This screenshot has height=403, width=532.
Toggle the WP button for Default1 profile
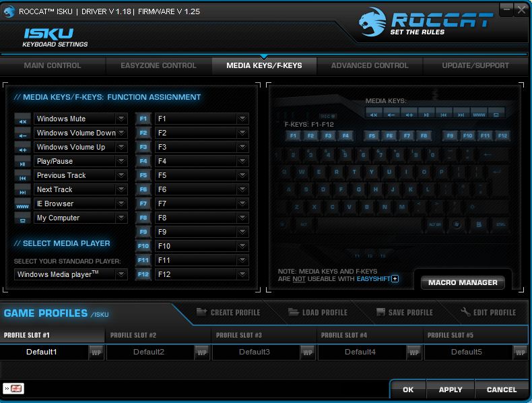96,352
